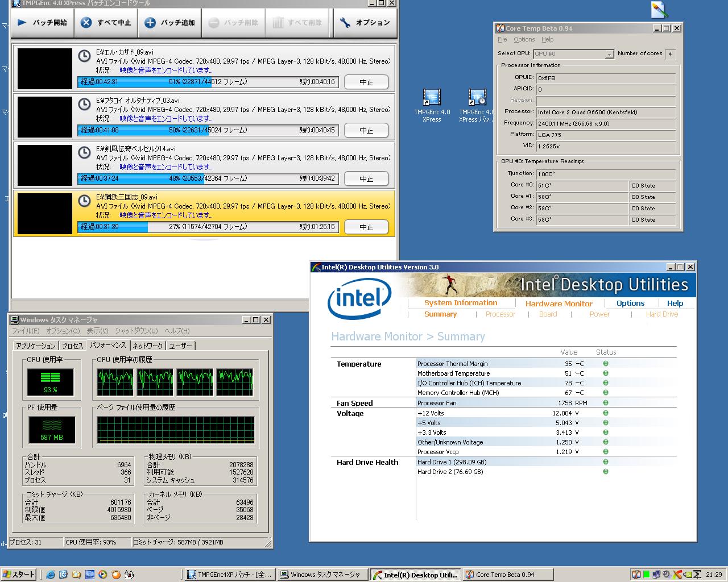
Task: Open オプション in TMPGEnc batch tool
Action: point(365,23)
